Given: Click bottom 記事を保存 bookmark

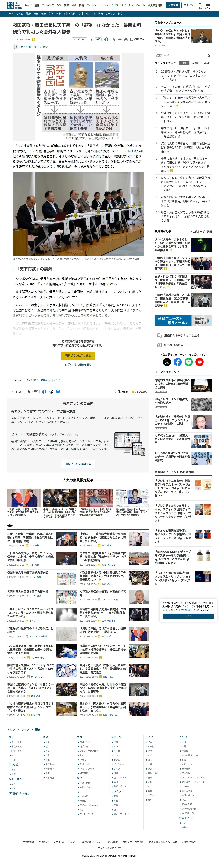Looking at the screenshot, I should coord(121,392).
